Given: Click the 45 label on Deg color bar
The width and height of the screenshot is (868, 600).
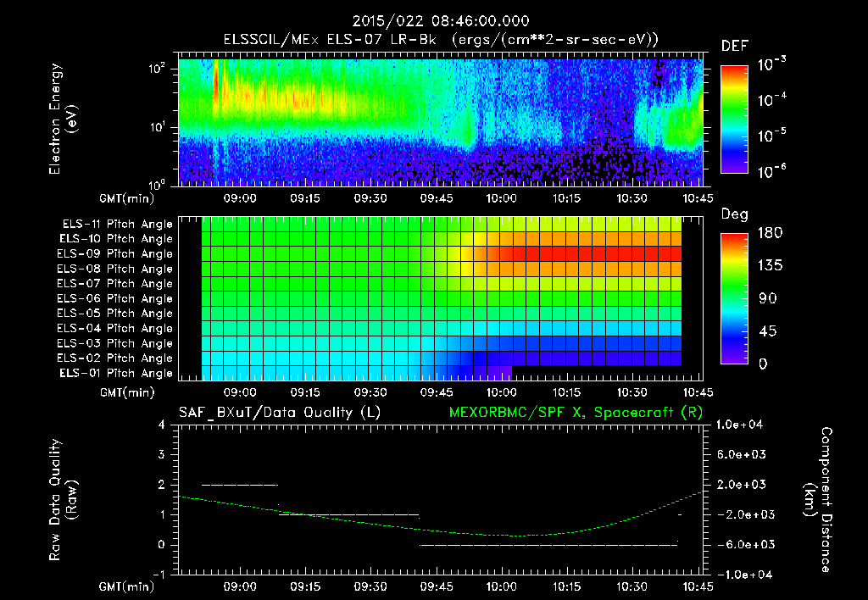Looking at the screenshot, I should coord(766,331).
